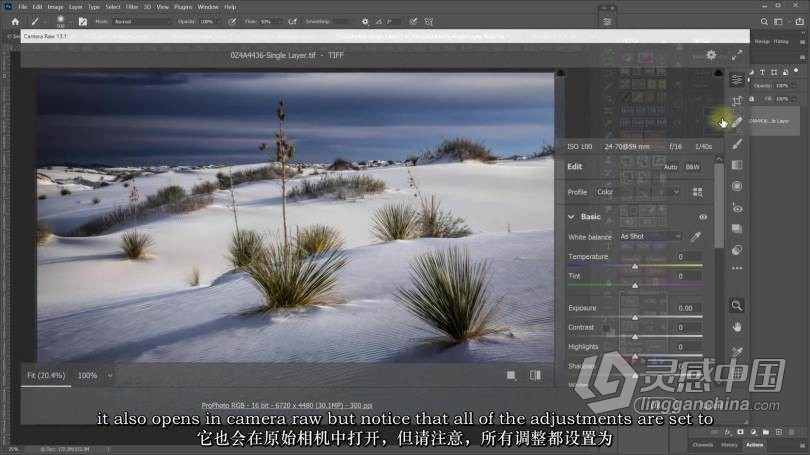Screen dimensions: 810x455
Task: Open the Window menu
Action: pos(208,7)
